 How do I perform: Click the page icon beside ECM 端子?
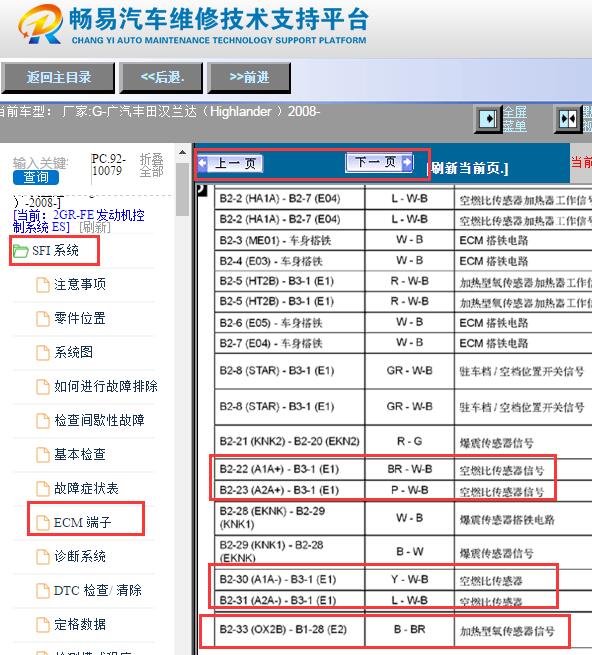(43, 523)
